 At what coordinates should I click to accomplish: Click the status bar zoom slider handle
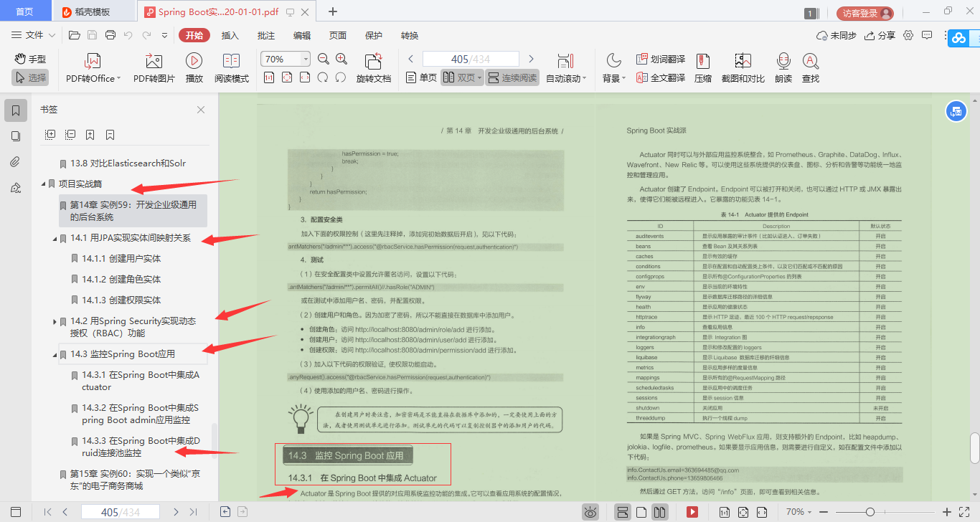click(870, 512)
